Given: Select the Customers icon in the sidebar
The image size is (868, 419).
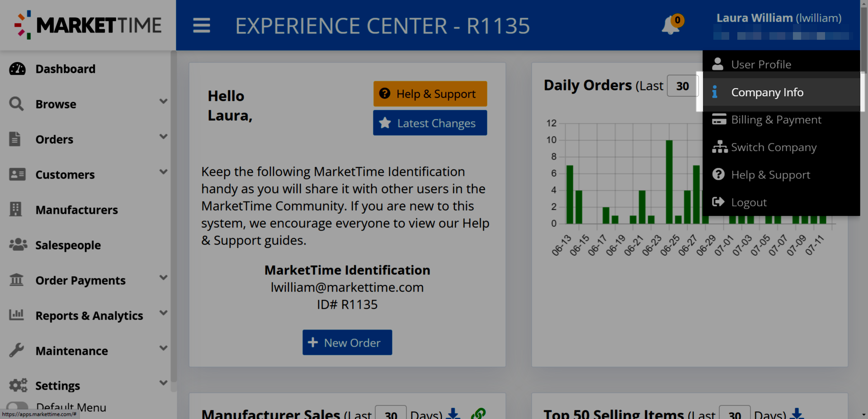Looking at the screenshot, I should (17, 174).
